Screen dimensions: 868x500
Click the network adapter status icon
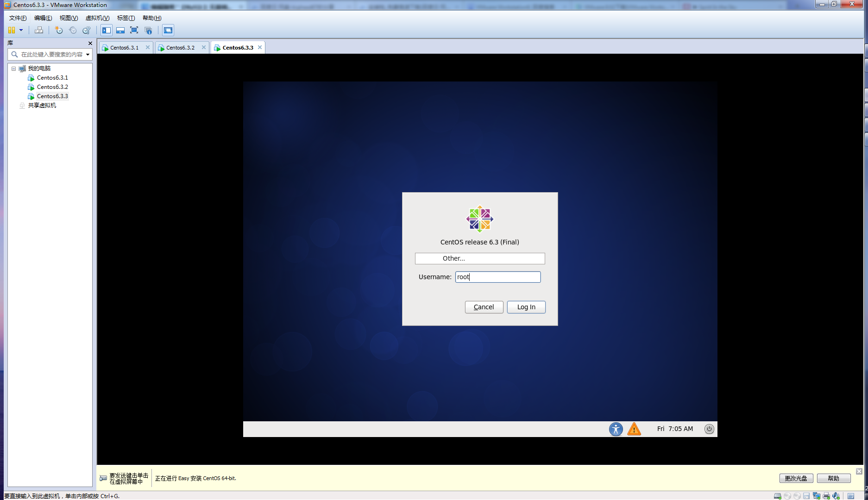816,496
